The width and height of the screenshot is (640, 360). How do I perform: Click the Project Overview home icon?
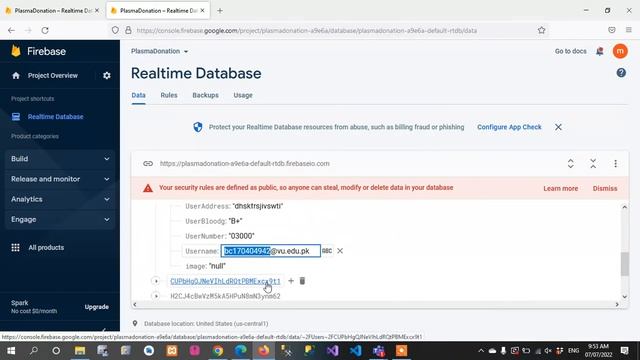16,76
